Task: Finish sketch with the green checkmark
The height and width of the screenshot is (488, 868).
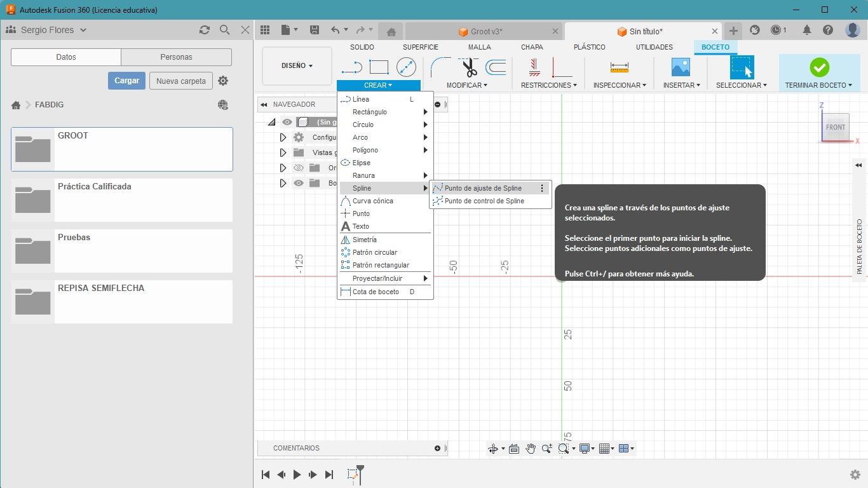Action: [819, 67]
